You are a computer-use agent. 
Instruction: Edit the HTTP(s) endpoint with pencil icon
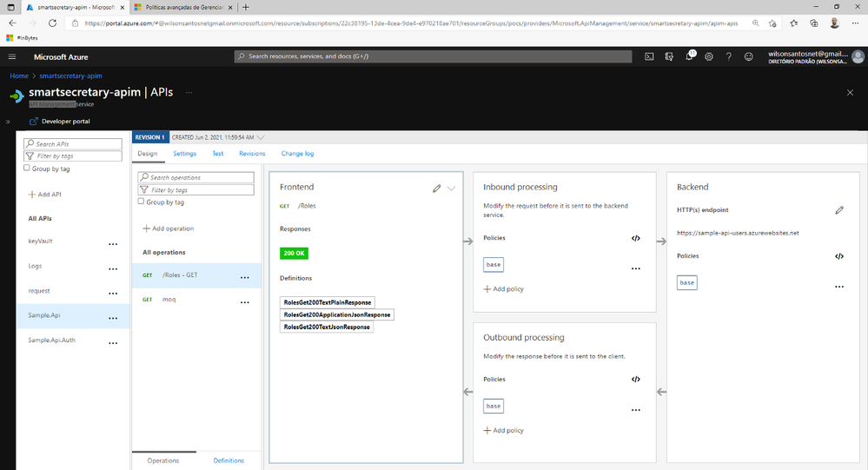[x=839, y=210]
